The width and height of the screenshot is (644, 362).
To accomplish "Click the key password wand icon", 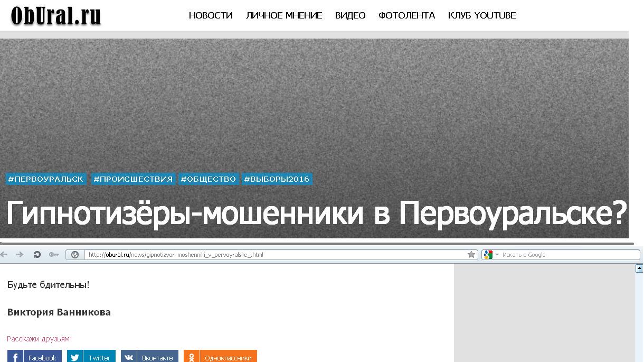I will click(53, 255).
